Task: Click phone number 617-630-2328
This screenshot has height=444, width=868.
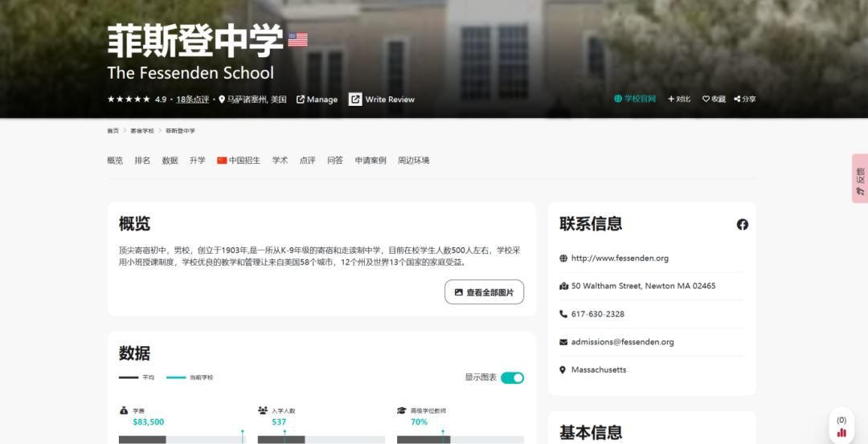Action: point(598,314)
